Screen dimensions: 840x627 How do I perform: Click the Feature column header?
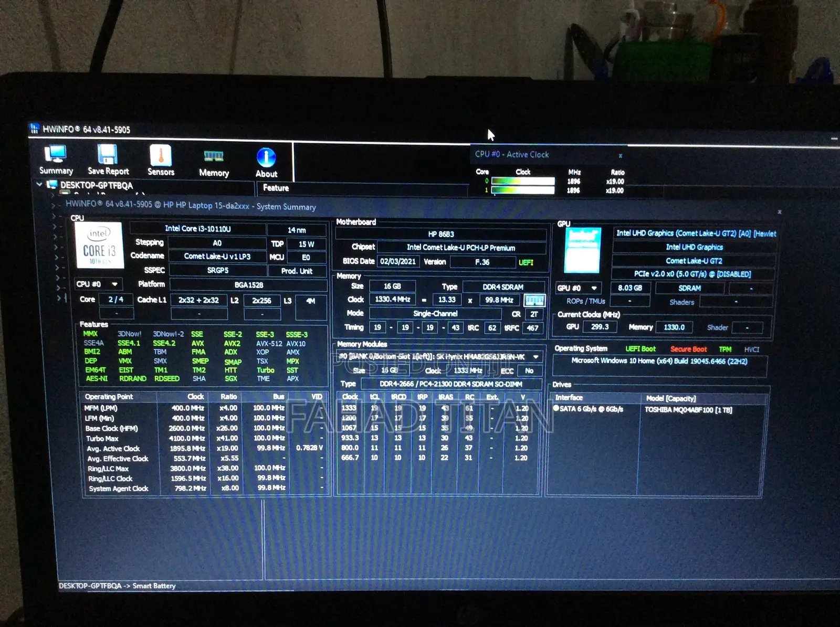point(276,188)
